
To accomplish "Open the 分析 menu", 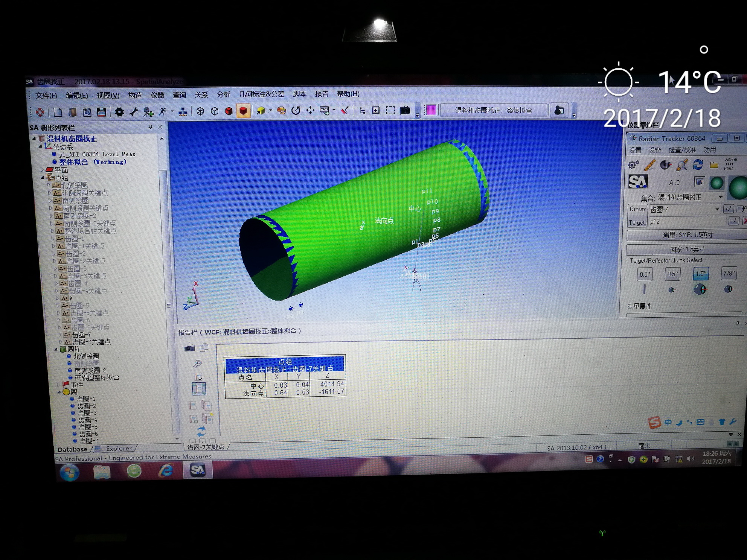I will coord(223,94).
